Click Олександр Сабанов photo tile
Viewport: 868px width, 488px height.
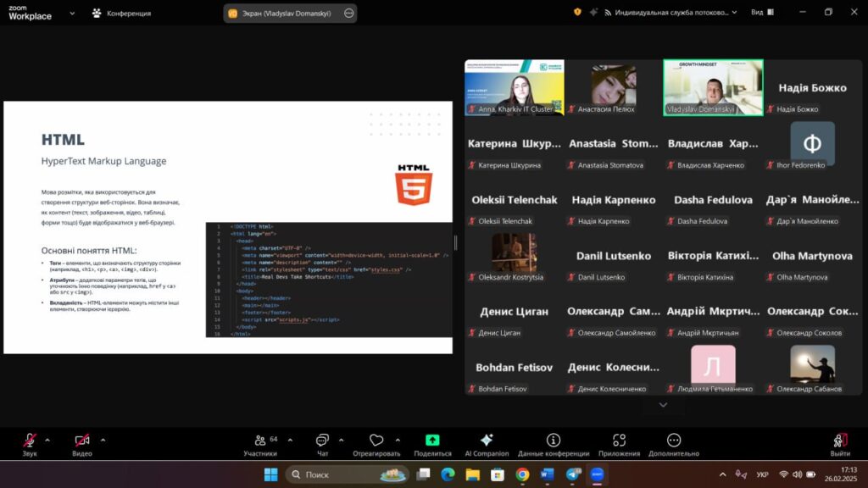click(x=813, y=367)
